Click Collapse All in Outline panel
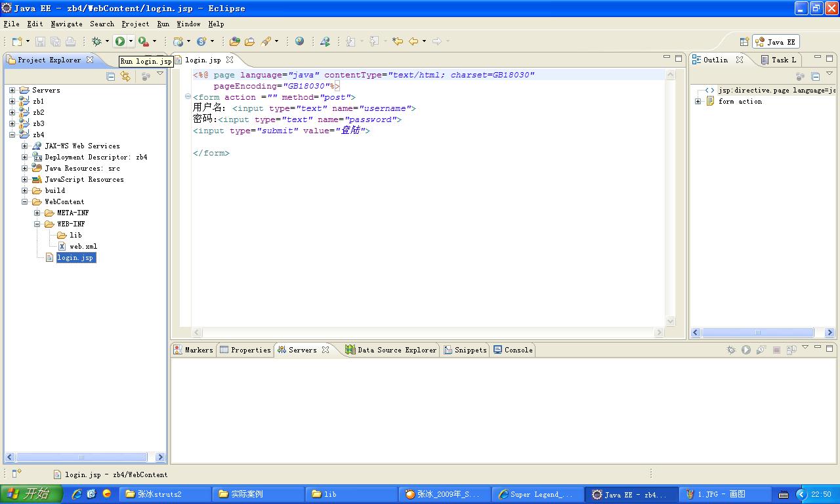 coord(815,76)
